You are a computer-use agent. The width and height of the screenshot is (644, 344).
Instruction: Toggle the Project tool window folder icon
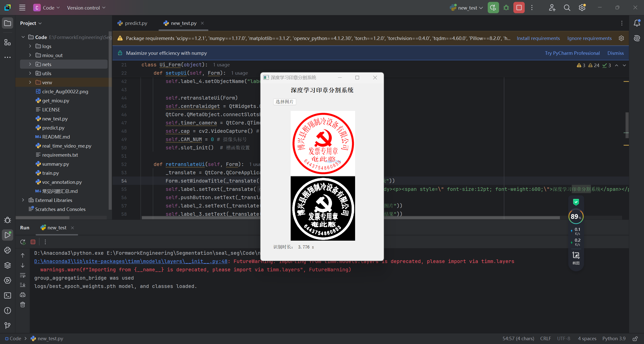coord(8,23)
